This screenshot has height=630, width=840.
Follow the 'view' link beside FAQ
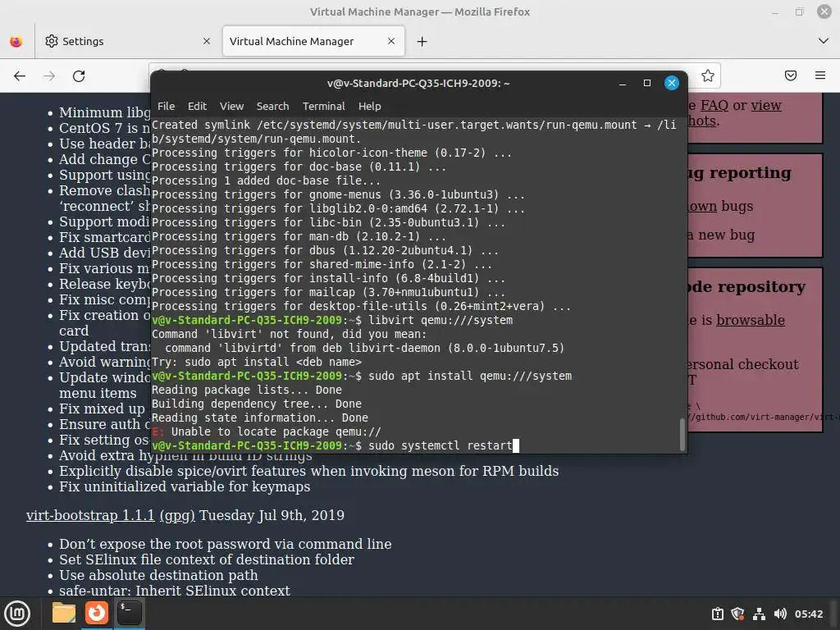click(766, 105)
